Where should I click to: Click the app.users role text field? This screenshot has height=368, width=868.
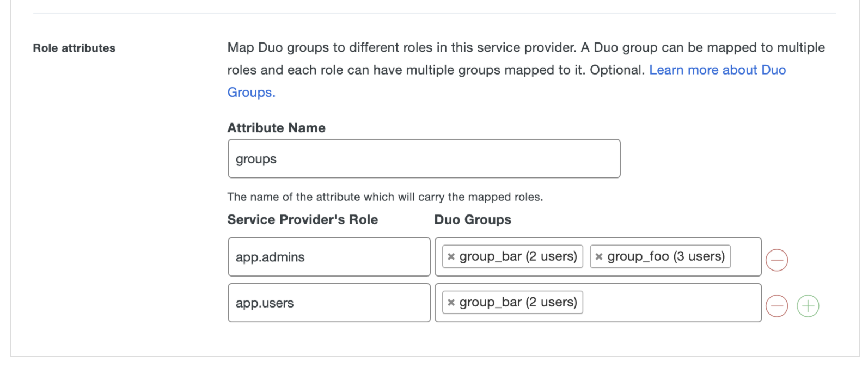click(x=329, y=303)
